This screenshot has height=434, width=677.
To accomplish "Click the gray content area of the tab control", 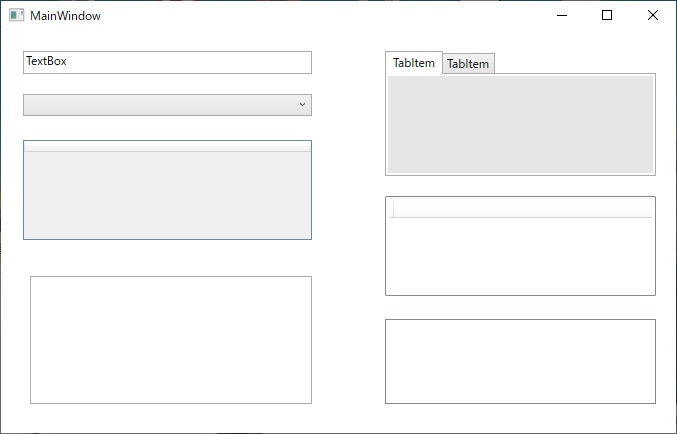I will [x=520, y=124].
